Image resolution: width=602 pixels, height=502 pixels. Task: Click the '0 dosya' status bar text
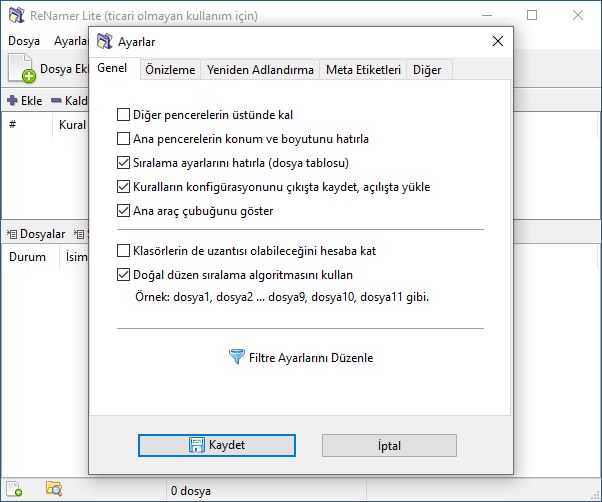click(191, 490)
